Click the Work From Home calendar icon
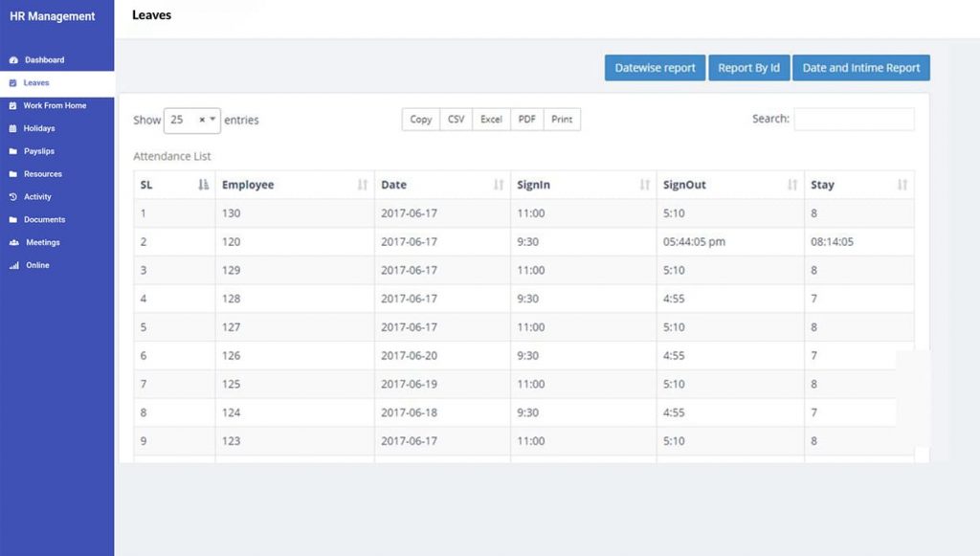 [x=13, y=106]
